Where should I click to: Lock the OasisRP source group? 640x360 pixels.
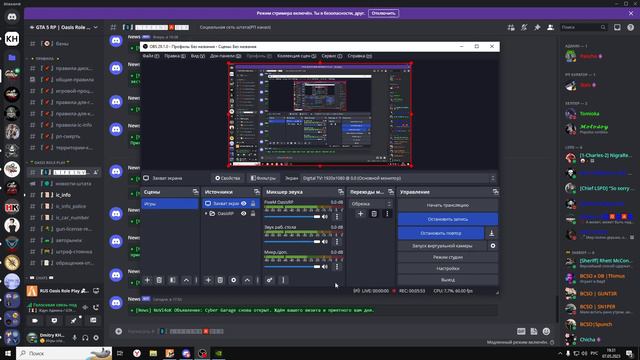(253, 213)
